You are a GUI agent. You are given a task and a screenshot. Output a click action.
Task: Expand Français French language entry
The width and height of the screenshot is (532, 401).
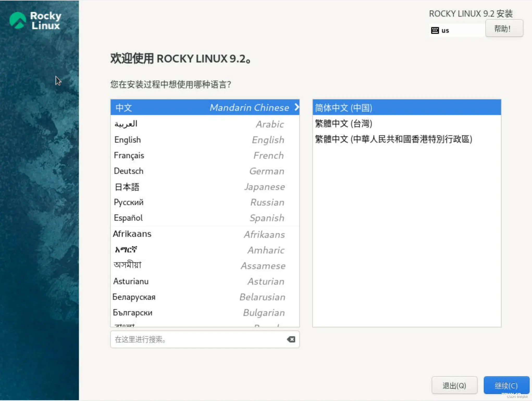[205, 155]
